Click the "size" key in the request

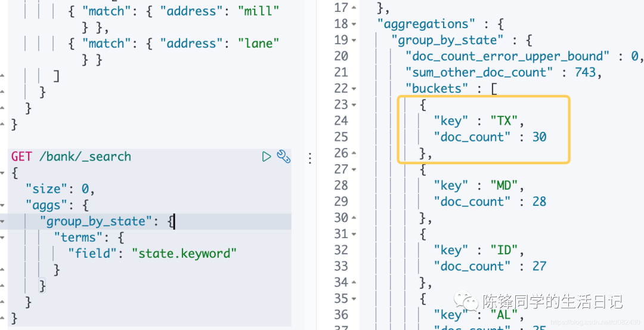pyautogui.click(x=47, y=189)
